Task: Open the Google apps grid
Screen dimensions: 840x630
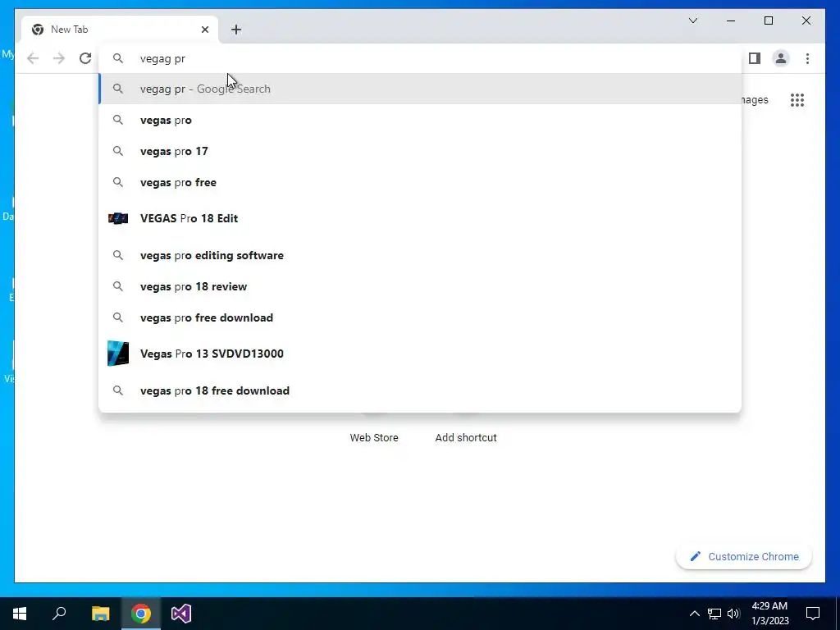Action: [797, 100]
